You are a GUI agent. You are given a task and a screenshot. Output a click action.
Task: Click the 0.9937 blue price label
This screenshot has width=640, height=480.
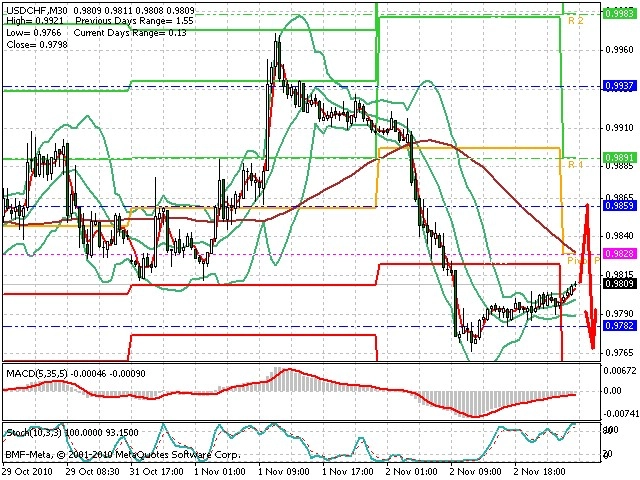point(619,86)
